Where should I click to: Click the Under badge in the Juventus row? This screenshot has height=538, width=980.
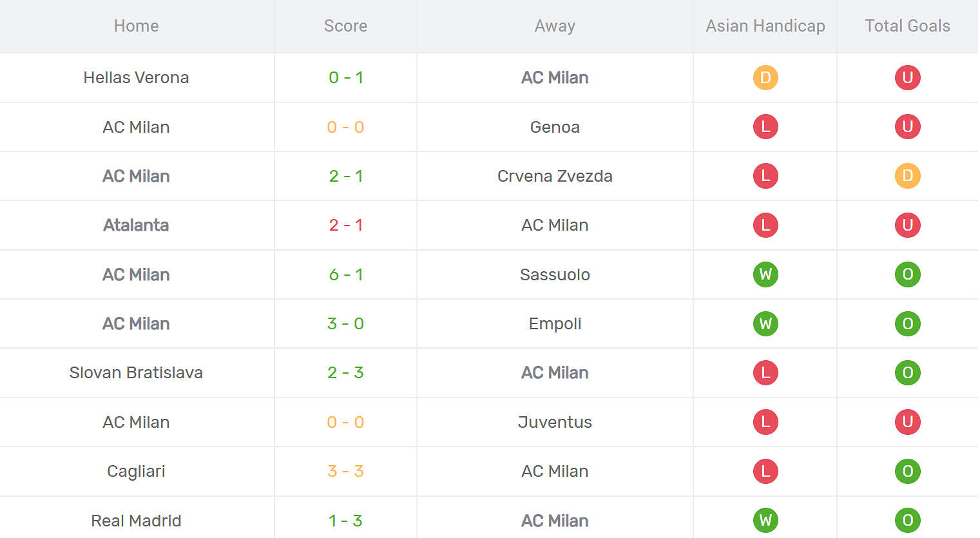[x=907, y=422]
